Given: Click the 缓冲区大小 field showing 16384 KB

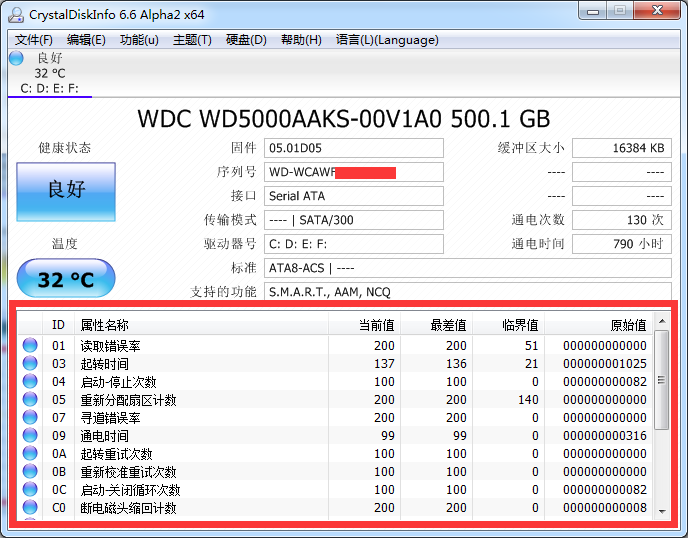Looking at the screenshot, I should [x=622, y=148].
